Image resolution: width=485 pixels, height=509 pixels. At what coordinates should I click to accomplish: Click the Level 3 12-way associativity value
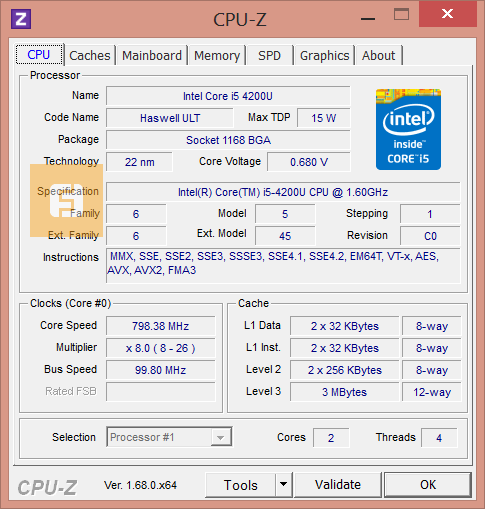tap(432, 392)
